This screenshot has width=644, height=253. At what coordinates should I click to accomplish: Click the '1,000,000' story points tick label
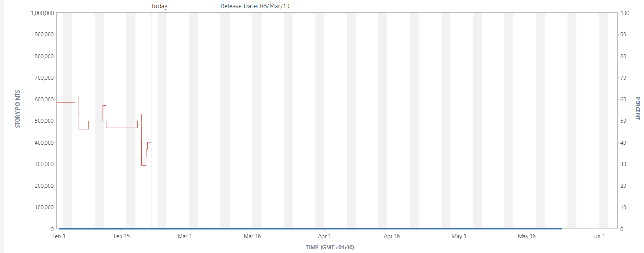42,13
